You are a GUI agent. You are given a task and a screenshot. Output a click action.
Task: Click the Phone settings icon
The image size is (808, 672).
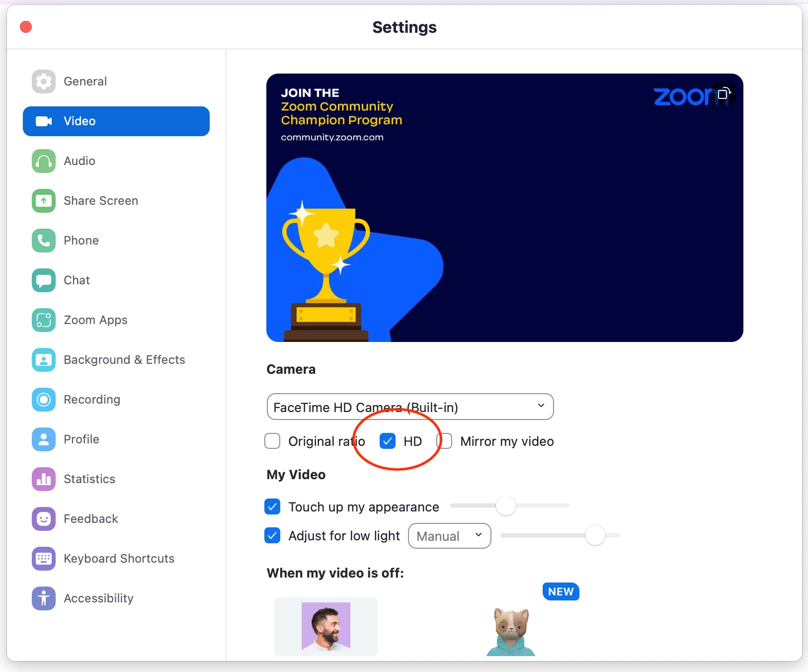pyautogui.click(x=44, y=241)
